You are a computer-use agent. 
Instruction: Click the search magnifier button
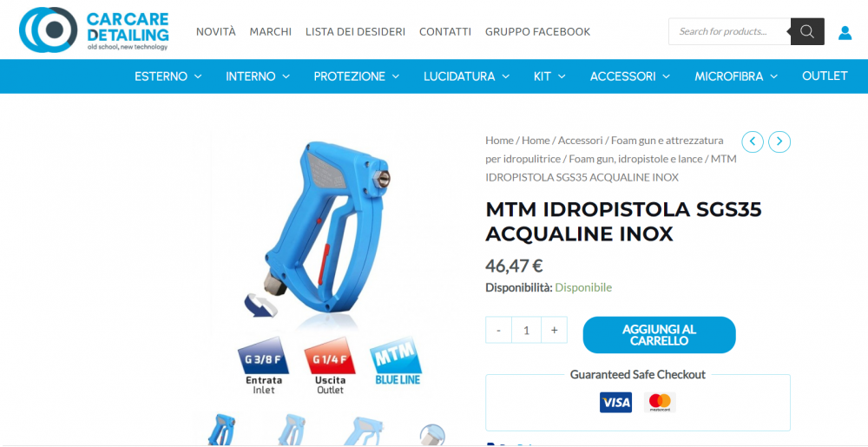click(x=807, y=31)
